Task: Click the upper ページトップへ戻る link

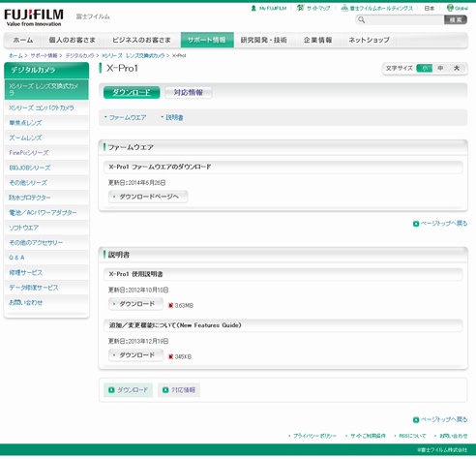Action: 444,224
